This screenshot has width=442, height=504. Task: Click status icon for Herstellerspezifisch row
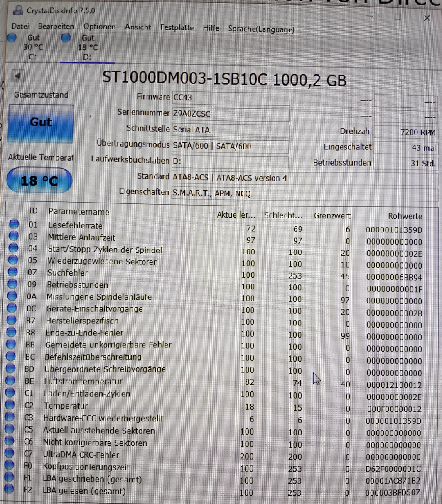(x=12, y=321)
